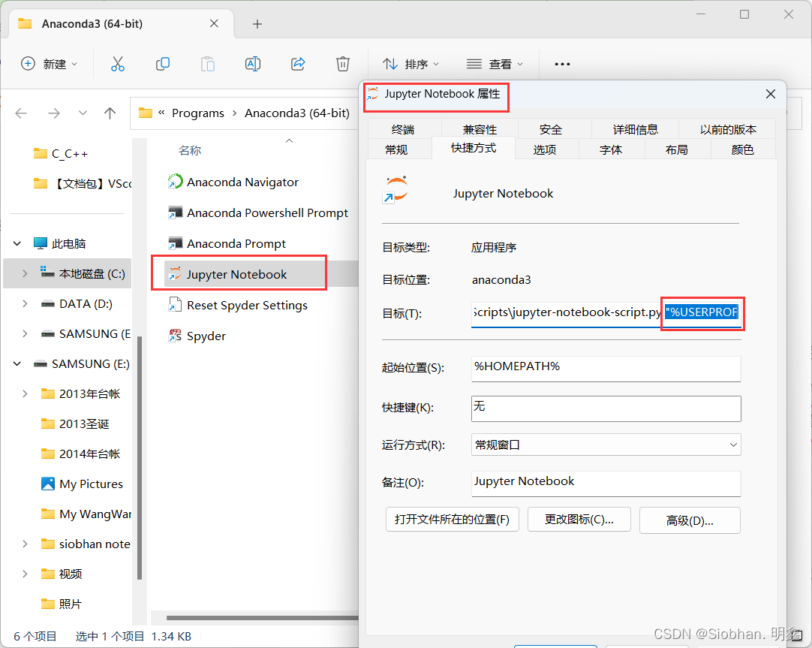Screen dimensions: 812x648
Task: Switch to the 详细信息 tab
Action: [635, 129]
